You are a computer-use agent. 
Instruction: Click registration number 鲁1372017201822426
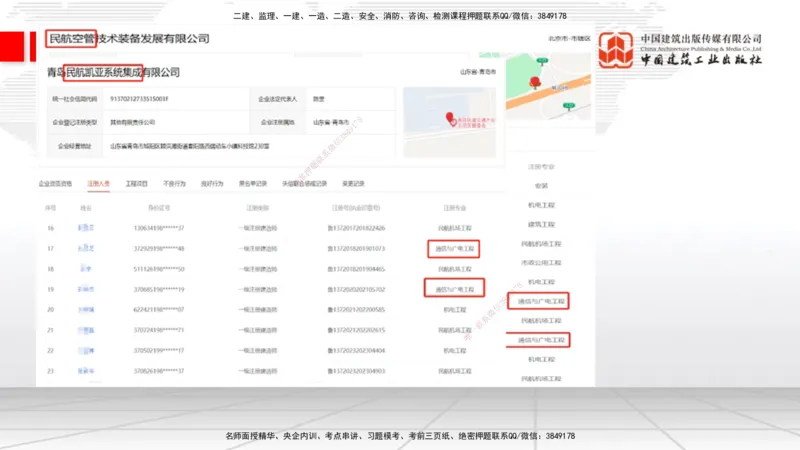(x=356, y=228)
